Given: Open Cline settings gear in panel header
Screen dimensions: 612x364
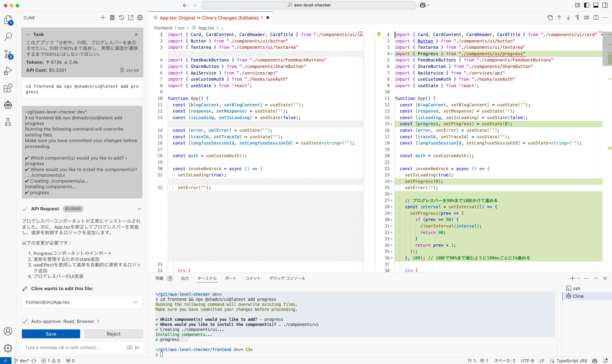Looking at the screenshot, I should click(140, 18).
